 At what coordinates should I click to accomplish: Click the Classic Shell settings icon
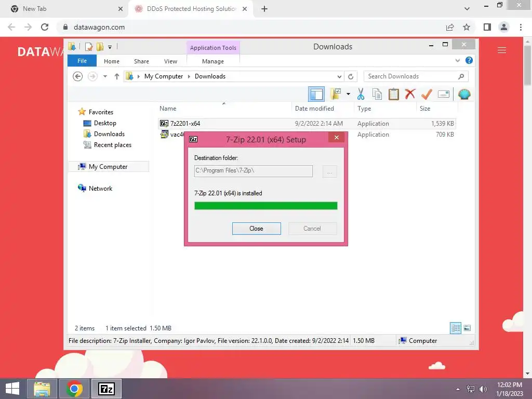(x=464, y=94)
